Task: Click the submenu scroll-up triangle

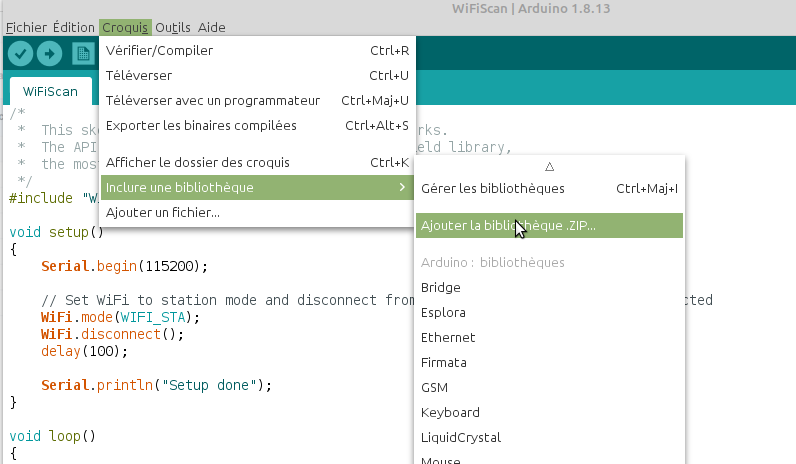Action: (549, 167)
